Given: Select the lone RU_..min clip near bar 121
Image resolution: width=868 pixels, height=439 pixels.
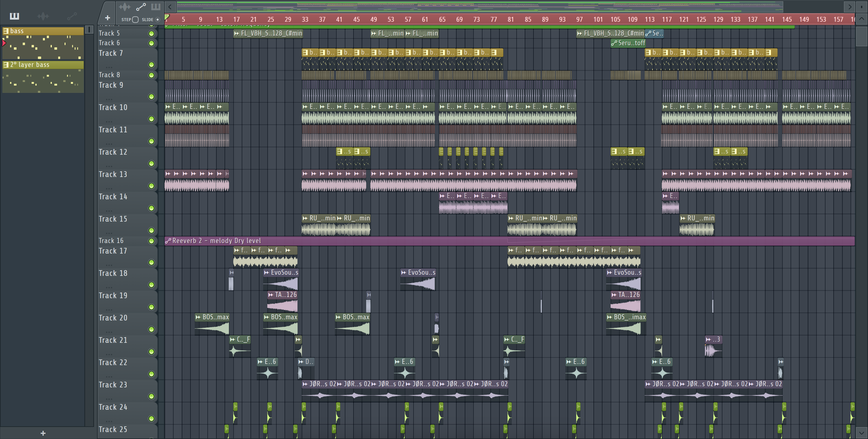Looking at the screenshot, I should tap(697, 225).
